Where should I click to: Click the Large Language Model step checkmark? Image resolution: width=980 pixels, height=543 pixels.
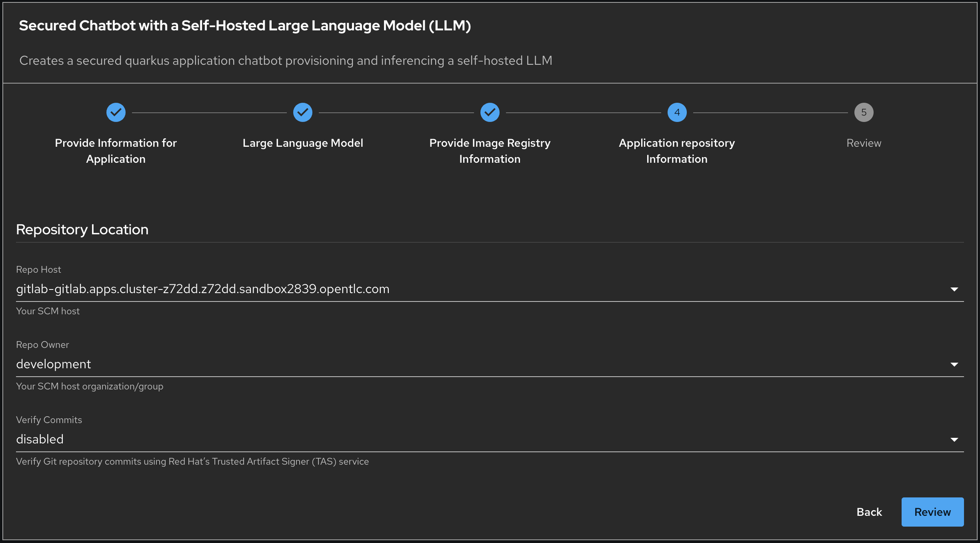(303, 112)
